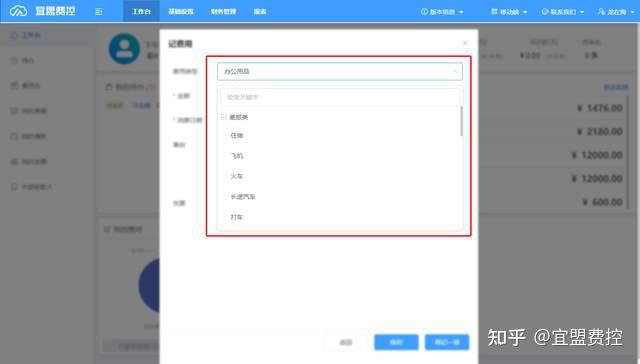Expand the 移动端 dropdown arrow
The width and height of the screenshot is (640, 364).
click(x=525, y=12)
